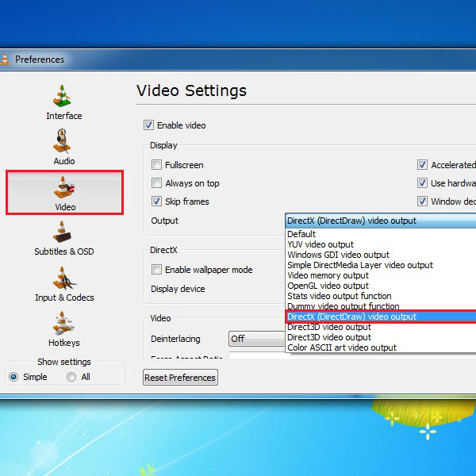Open Input & Codecs settings icon
This screenshot has height=476, width=476.
click(x=63, y=278)
